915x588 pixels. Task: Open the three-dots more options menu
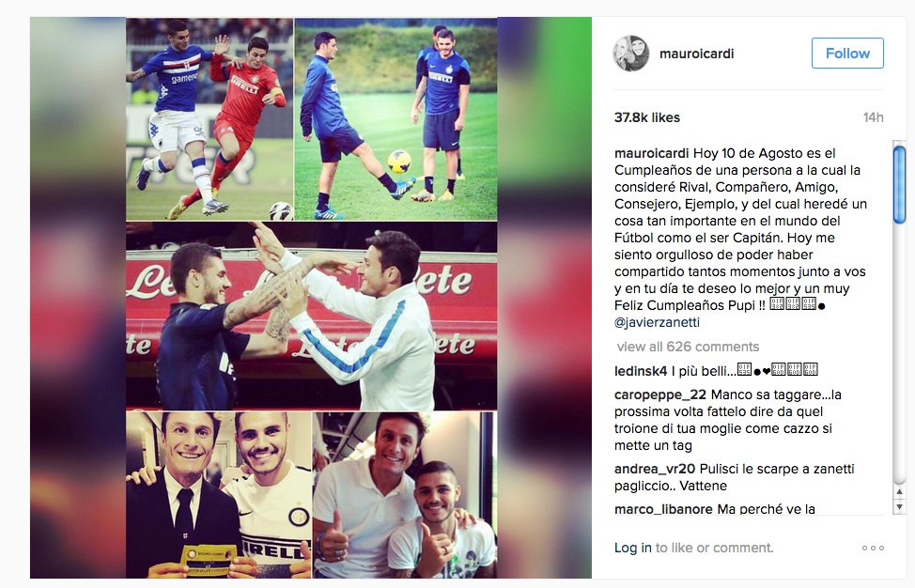click(x=873, y=548)
